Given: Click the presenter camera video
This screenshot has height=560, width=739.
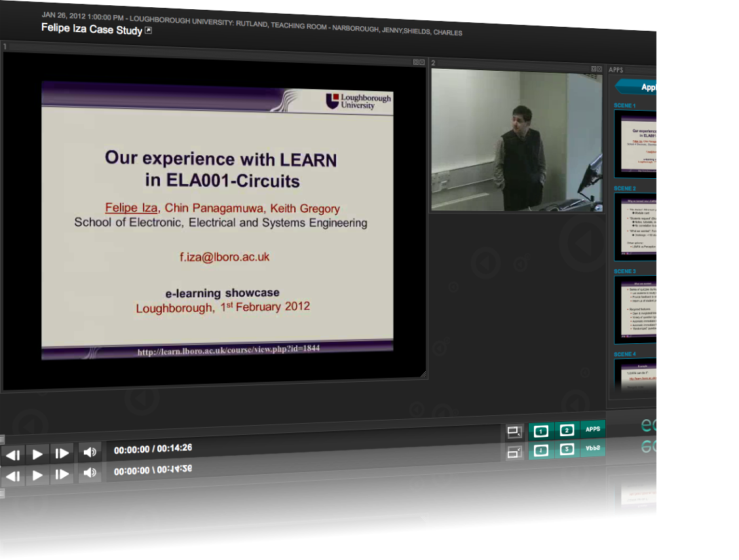Looking at the screenshot, I should [x=516, y=141].
